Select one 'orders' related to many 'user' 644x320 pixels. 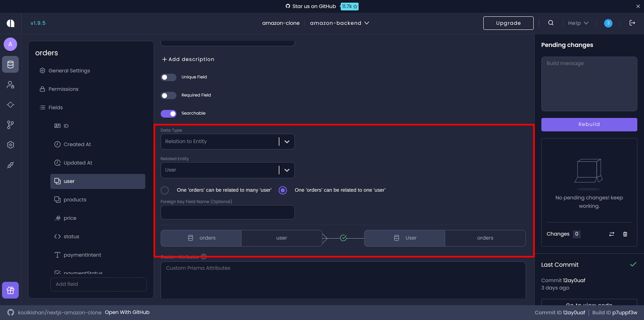click(165, 190)
